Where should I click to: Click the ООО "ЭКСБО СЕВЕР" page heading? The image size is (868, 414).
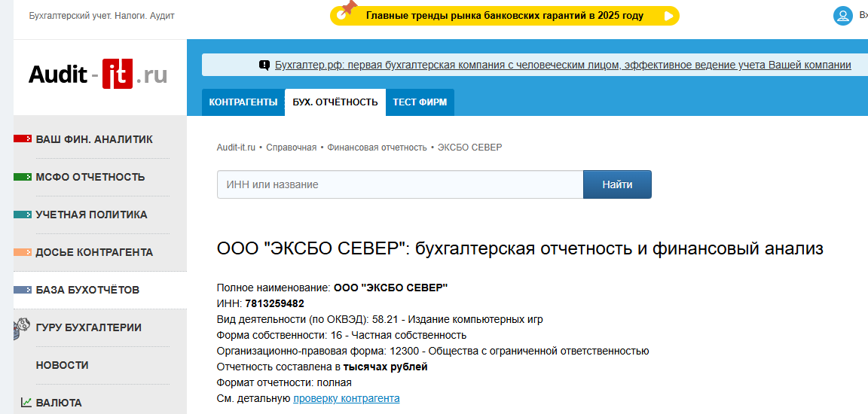520,248
